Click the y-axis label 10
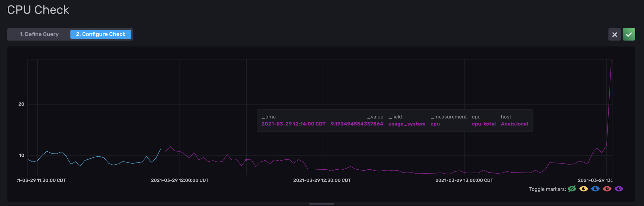This screenshot has width=644, height=206. click(x=21, y=155)
